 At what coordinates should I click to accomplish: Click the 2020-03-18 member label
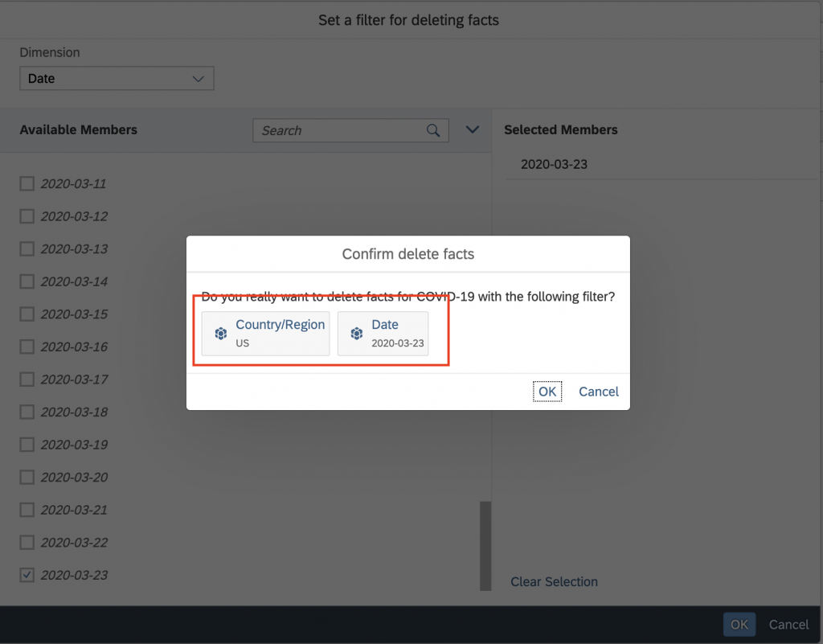click(x=74, y=412)
